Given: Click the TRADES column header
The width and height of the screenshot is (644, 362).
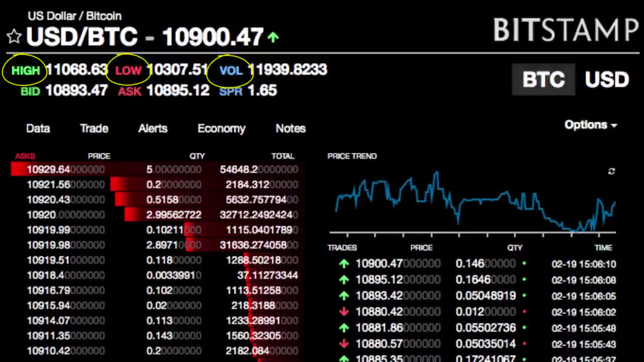Looking at the screenshot, I should click(x=342, y=247).
